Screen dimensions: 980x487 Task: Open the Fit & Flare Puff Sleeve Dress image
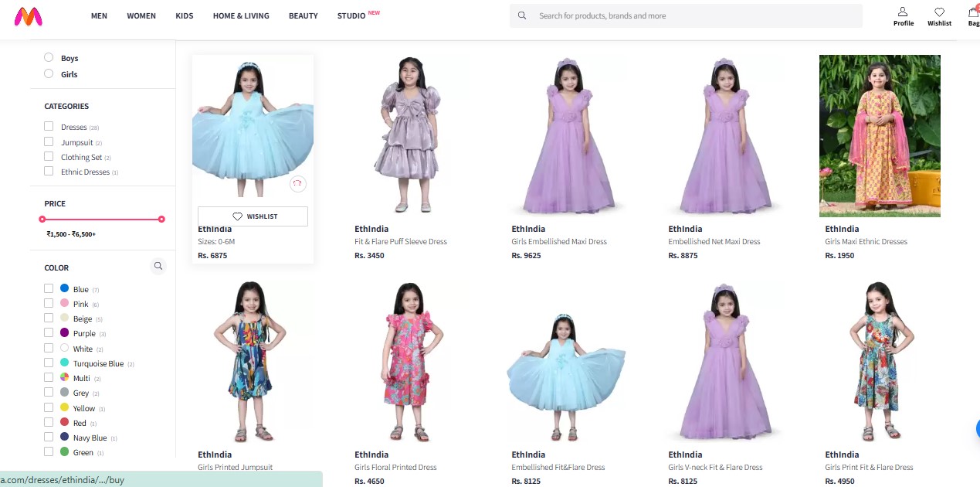(x=409, y=135)
